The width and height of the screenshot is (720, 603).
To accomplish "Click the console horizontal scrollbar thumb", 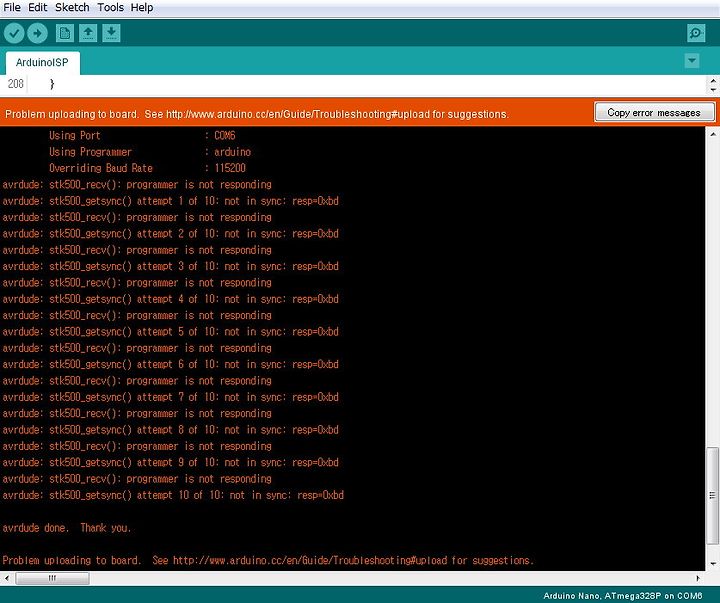I will click(52, 578).
